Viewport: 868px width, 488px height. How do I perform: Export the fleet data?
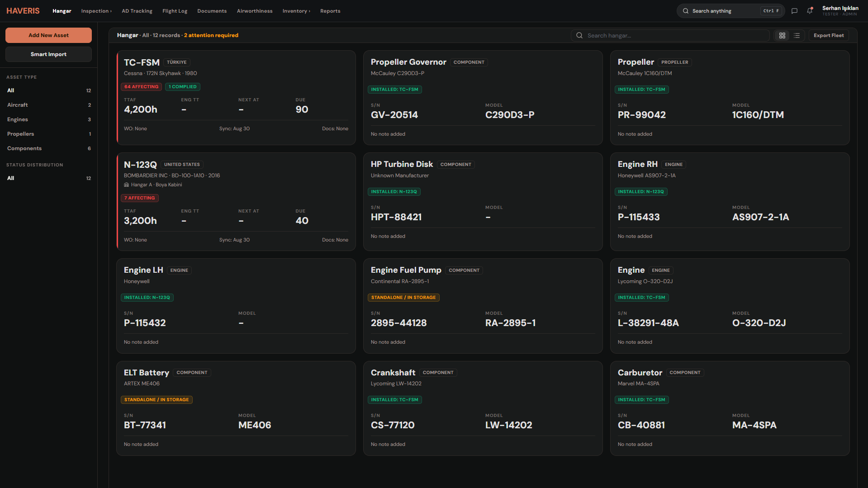tap(829, 35)
